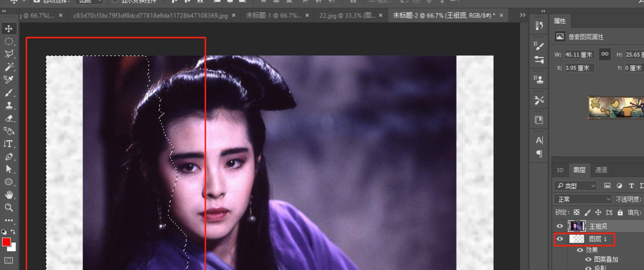This screenshot has width=644, height=270.
Task: Select the Eyedropper tool
Action: click(x=8, y=80)
